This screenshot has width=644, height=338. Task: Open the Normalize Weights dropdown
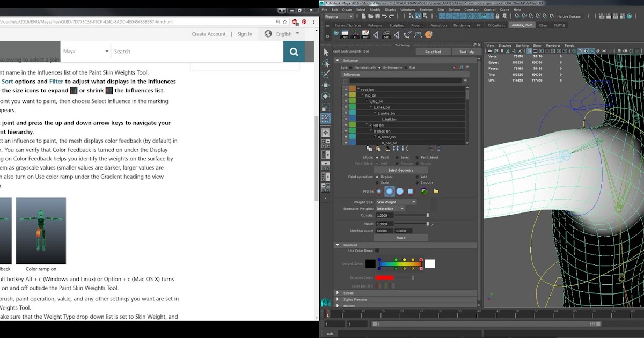[x=390, y=208]
